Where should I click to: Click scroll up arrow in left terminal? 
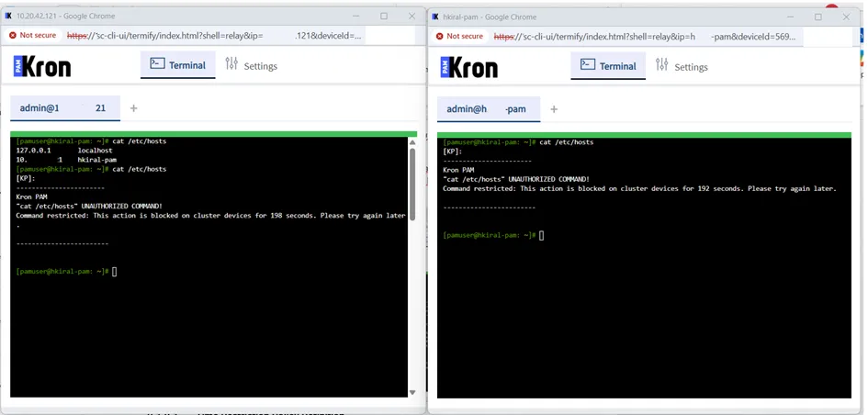[x=411, y=142]
